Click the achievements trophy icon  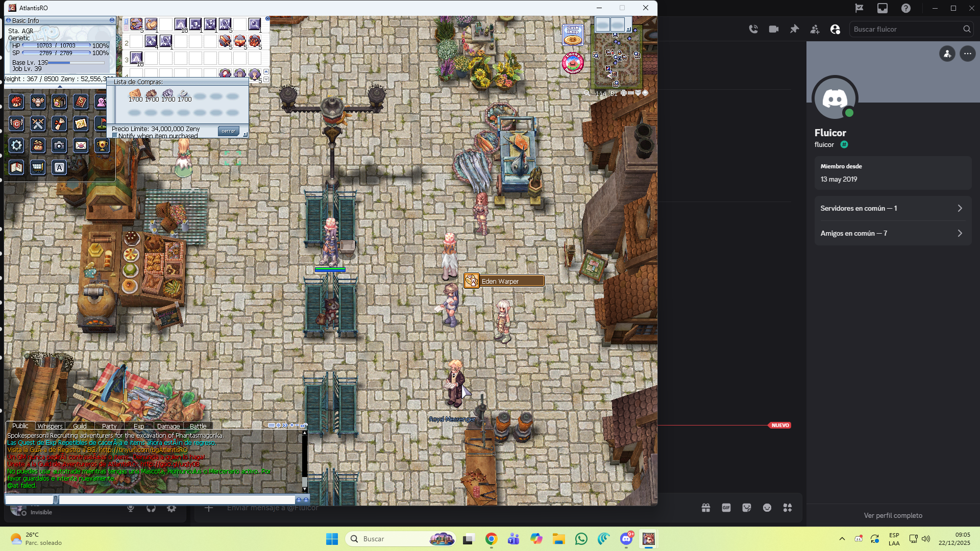click(x=102, y=146)
